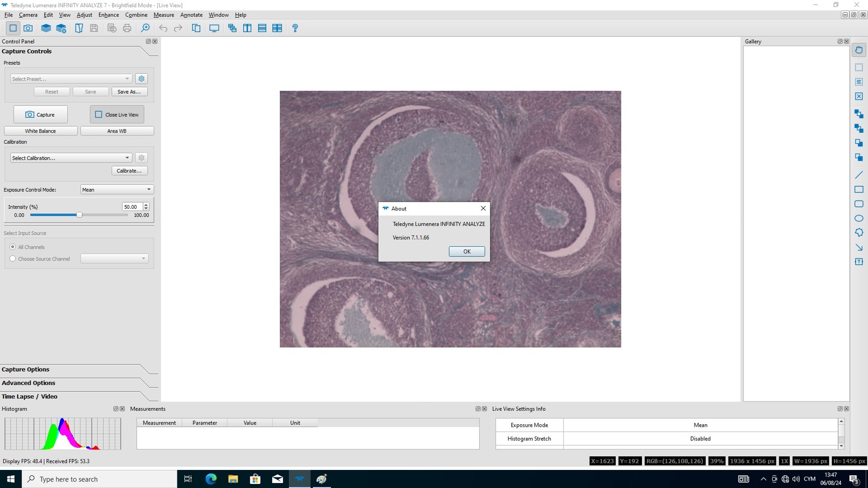This screenshot has height=488, width=868.
Task: Pick the ellipse annotation tool
Action: point(859,218)
